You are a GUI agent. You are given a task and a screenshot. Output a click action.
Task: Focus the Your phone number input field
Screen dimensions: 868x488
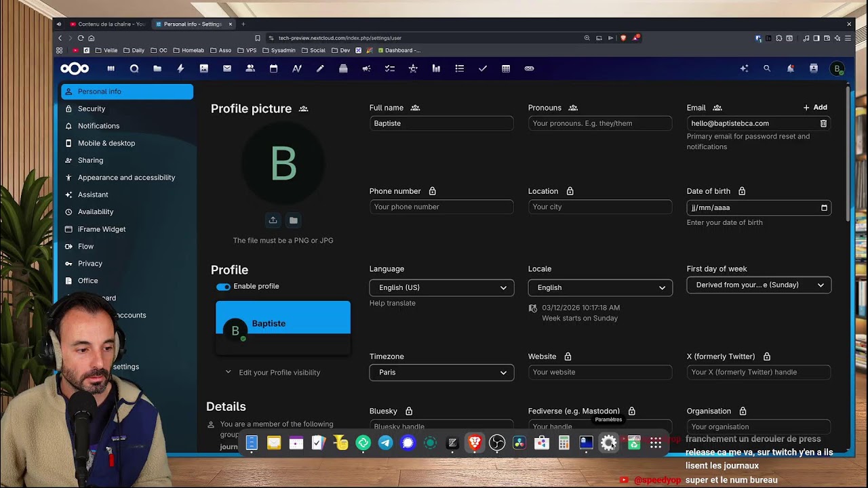point(441,207)
